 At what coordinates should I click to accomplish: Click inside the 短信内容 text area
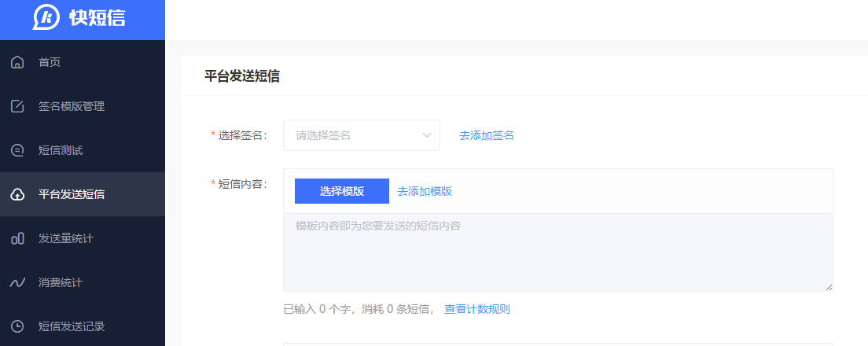click(x=557, y=252)
